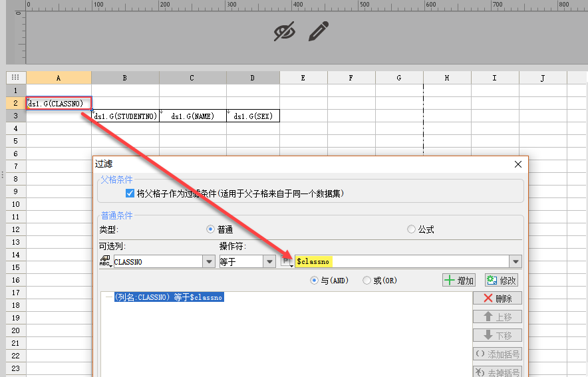
Task: Click the 去掉括号 remove brackets button
Action: (498, 372)
